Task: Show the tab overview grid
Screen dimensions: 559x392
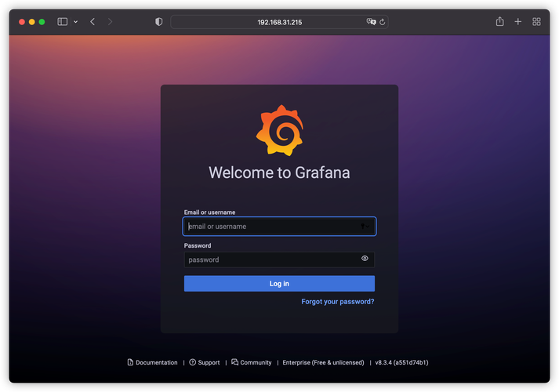Action: (x=536, y=22)
